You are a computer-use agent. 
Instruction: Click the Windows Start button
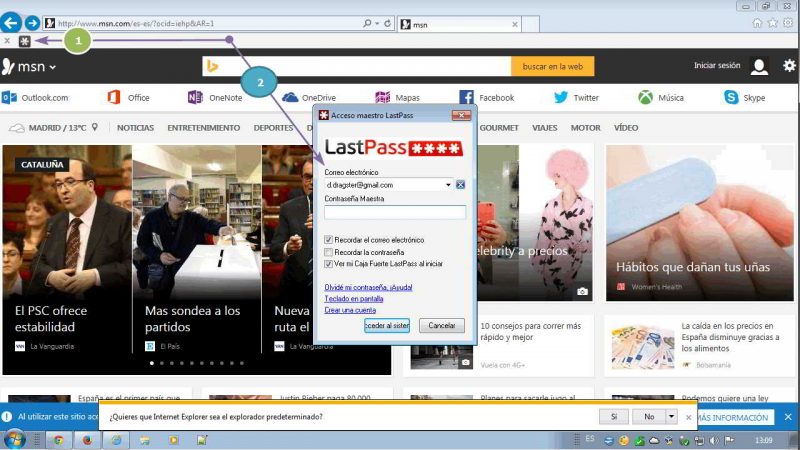pyautogui.click(x=14, y=440)
